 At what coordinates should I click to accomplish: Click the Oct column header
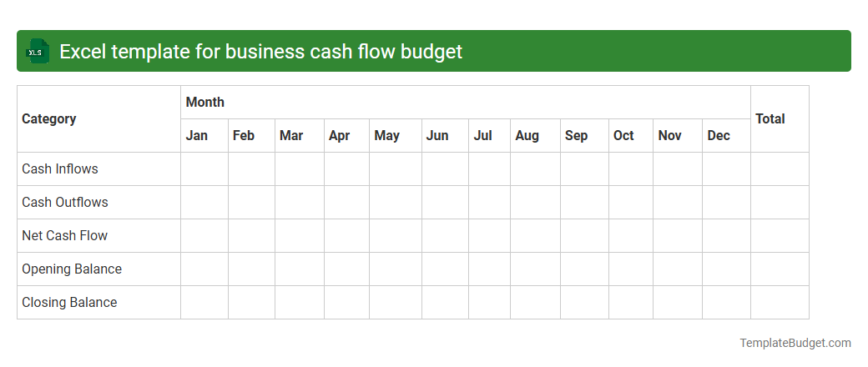coord(631,136)
